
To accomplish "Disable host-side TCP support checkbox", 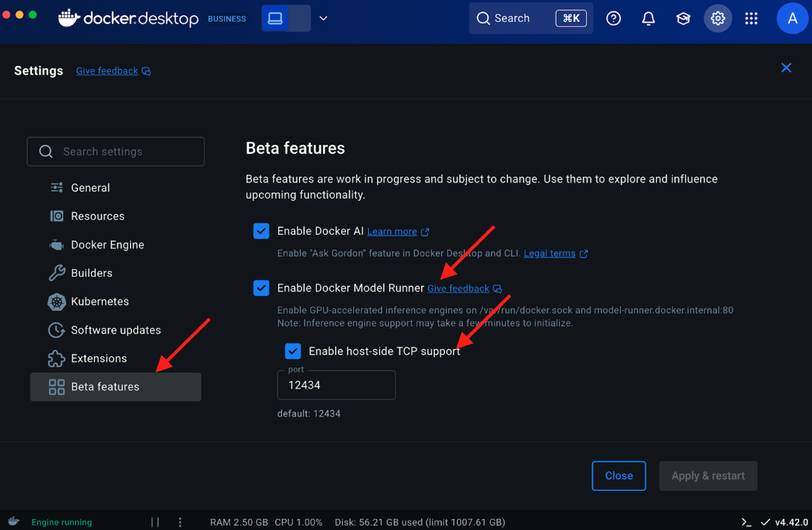I will coord(292,351).
